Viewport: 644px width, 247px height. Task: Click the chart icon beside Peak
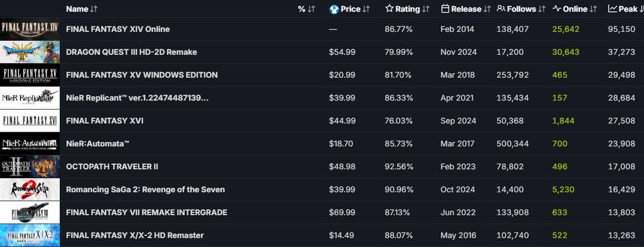coord(612,9)
